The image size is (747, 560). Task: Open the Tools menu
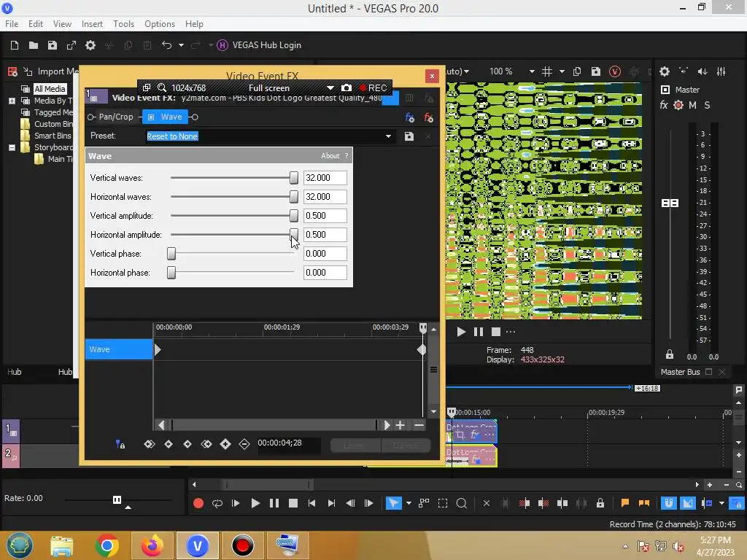coord(123,24)
